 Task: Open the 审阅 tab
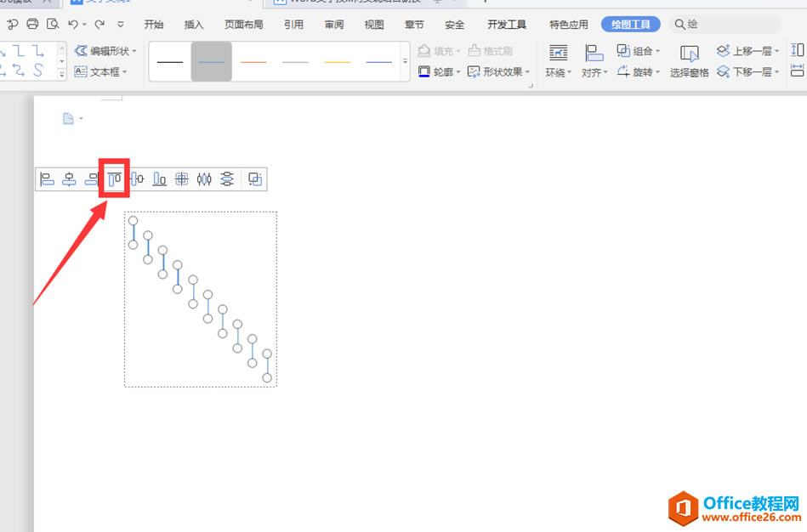click(x=334, y=24)
